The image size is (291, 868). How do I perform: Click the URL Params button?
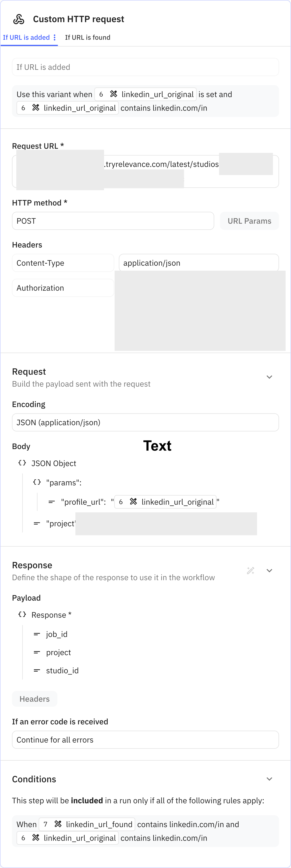click(249, 221)
